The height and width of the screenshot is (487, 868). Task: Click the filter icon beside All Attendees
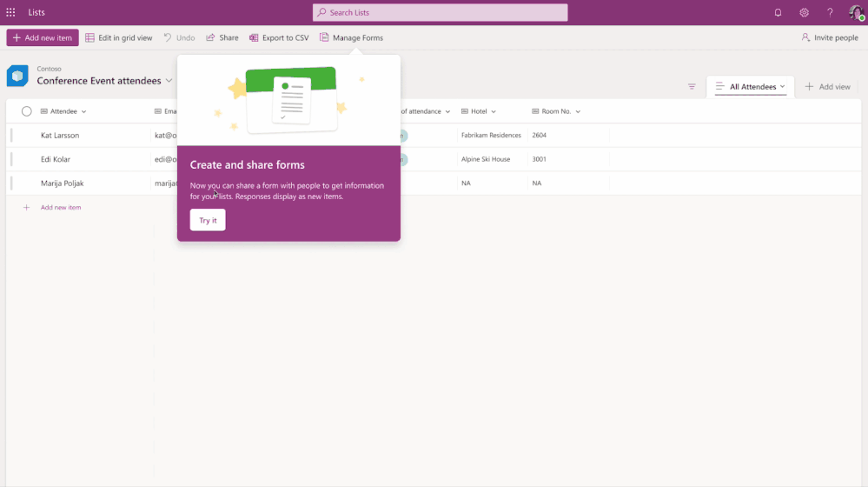coord(692,87)
